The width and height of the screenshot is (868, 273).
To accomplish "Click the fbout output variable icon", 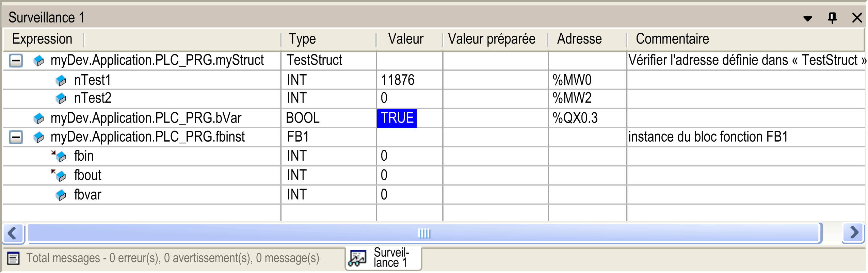I will pyautogui.click(x=59, y=176).
